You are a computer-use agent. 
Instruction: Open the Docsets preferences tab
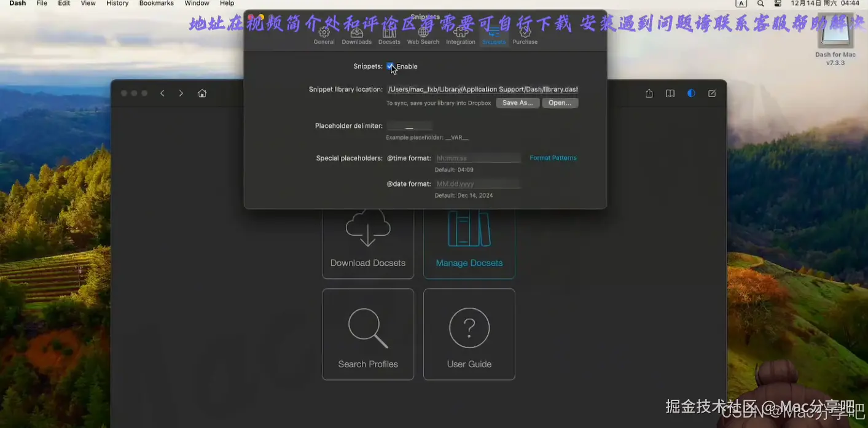[x=389, y=36]
